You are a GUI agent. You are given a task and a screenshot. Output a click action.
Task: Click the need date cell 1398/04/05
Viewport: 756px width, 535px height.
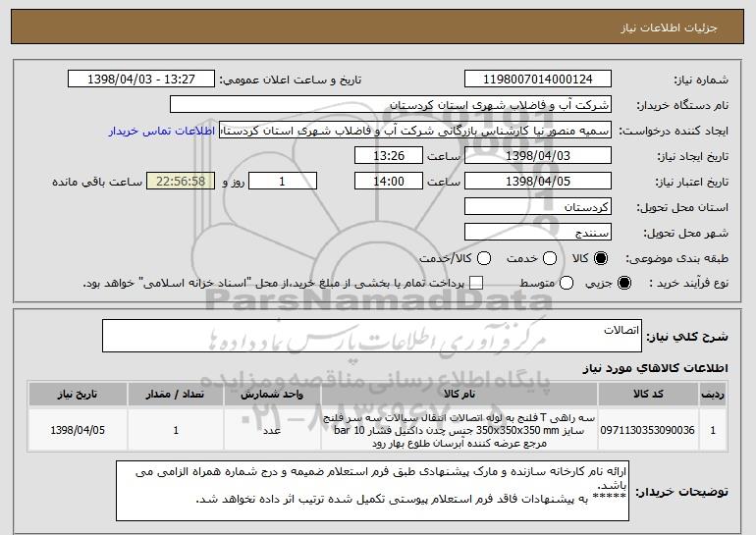point(78,430)
